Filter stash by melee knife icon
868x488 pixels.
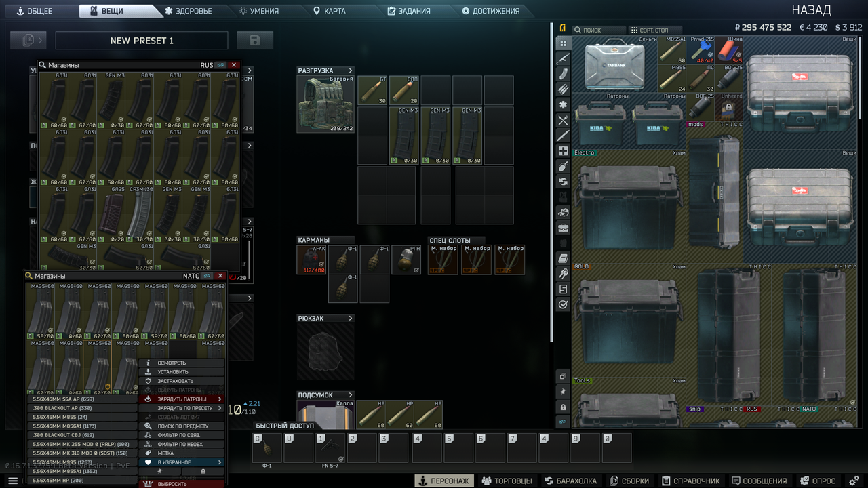point(563,136)
